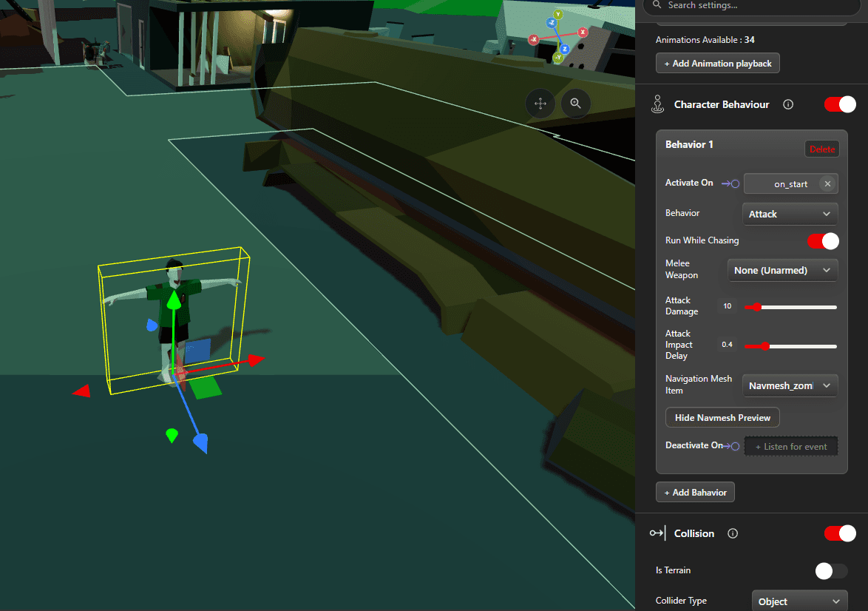Click the Attack Impact Delay slider
Screen dimensions: 868x611
pos(790,346)
